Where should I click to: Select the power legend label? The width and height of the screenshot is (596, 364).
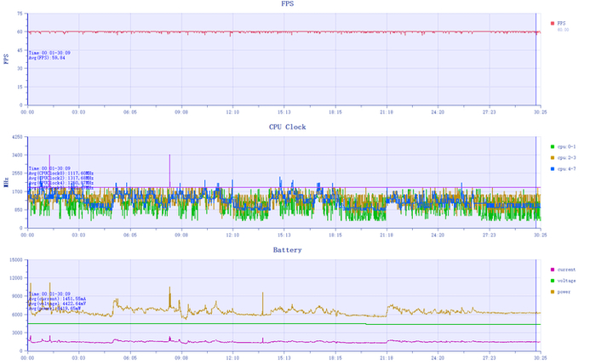[x=564, y=292]
